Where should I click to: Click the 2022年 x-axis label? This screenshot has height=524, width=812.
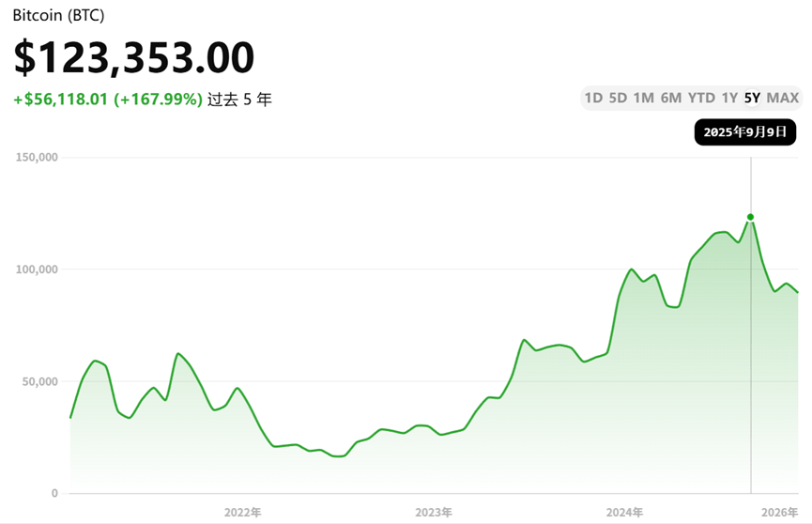[x=243, y=512]
